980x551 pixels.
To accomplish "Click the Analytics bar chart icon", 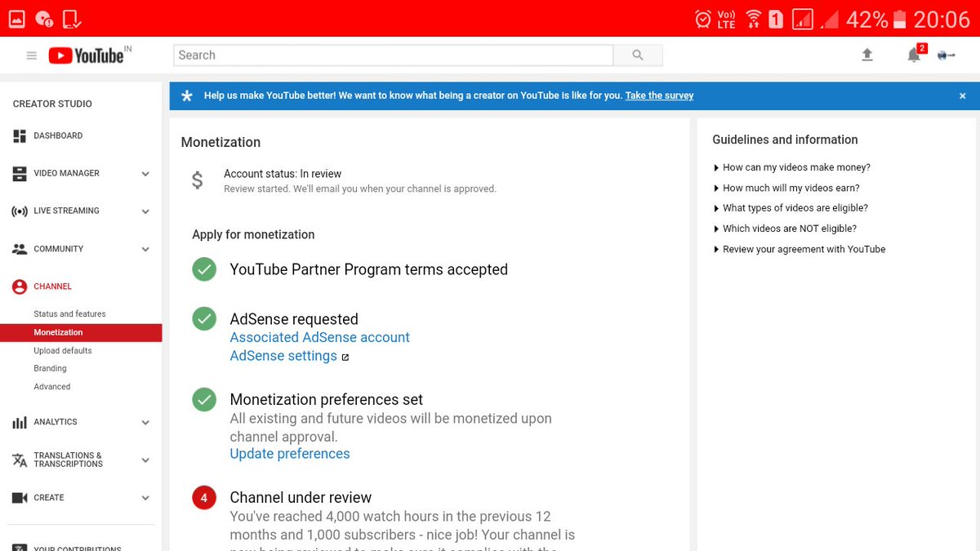I will point(20,422).
